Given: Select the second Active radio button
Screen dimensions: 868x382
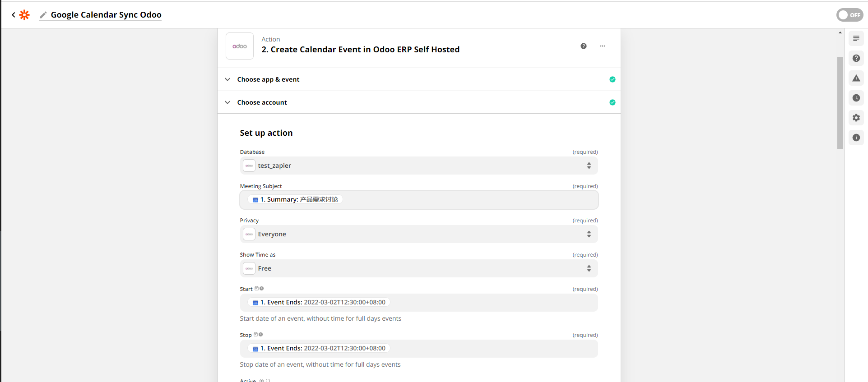Looking at the screenshot, I should coord(268,381).
